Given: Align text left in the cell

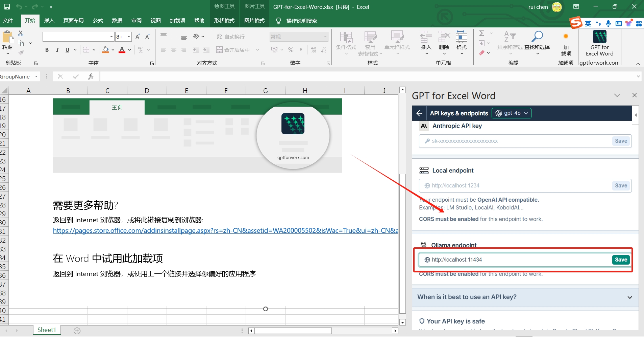Looking at the screenshot, I should click(x=164, y=50).
